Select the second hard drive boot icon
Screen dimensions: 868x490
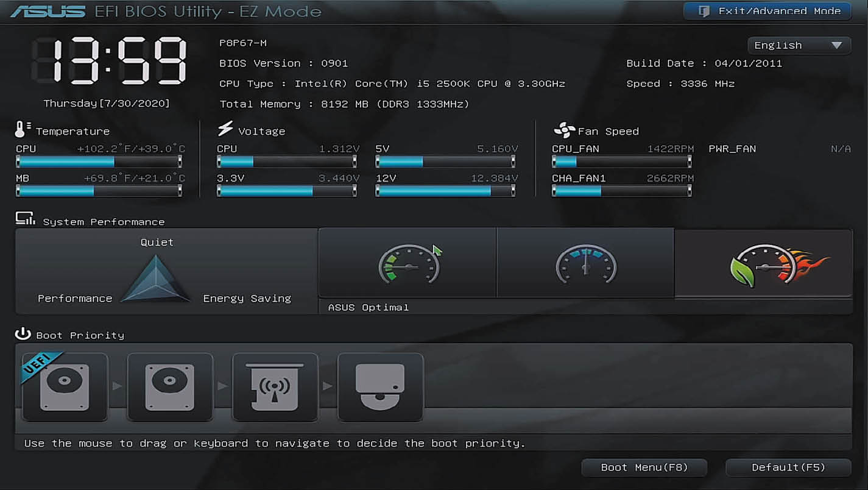170,386
